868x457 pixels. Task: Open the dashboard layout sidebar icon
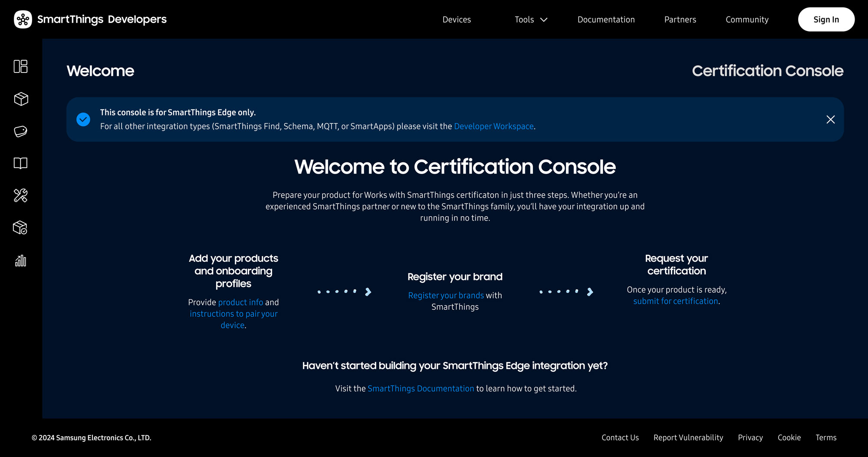tap(20, 66)
